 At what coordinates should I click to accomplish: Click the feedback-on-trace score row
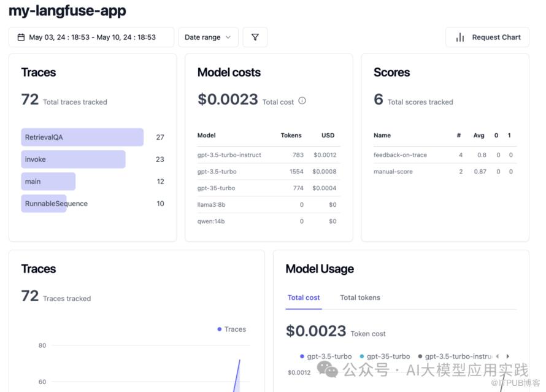[x=444, y=155]
